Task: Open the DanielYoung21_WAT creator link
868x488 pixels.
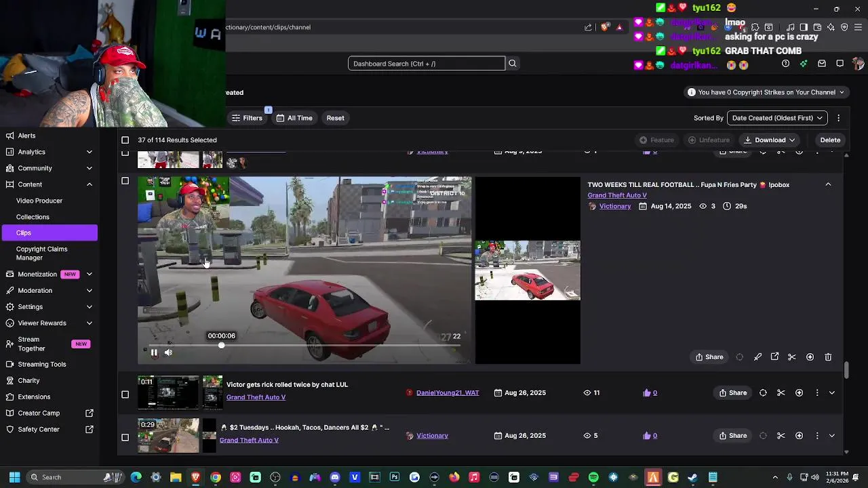Action: [448, 393]
